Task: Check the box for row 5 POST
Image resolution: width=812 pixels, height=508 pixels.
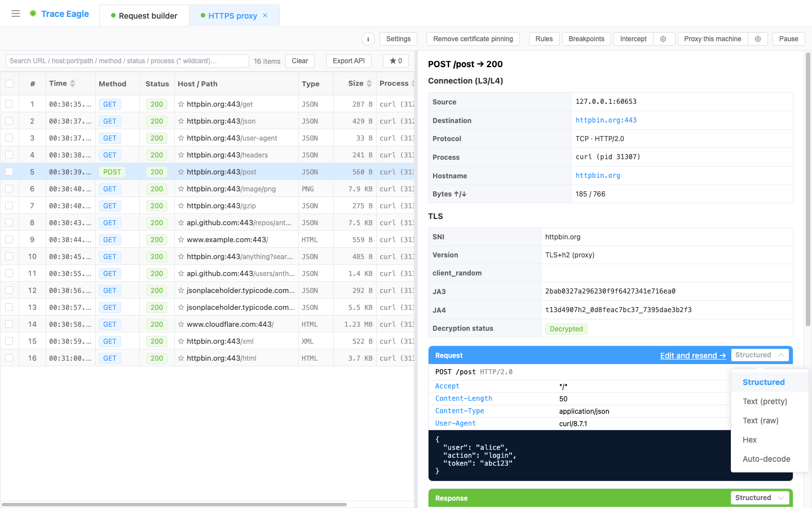Action: [9, 172]
